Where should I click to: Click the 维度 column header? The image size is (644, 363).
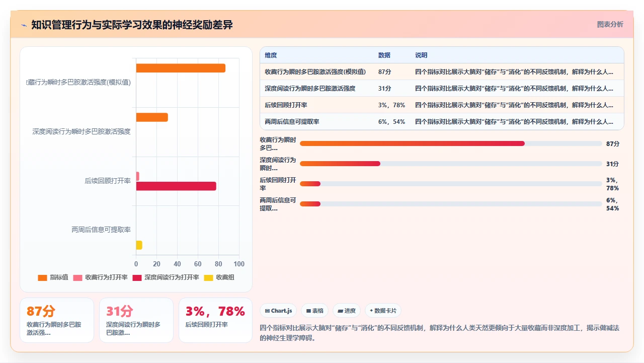[x=271, y=55]
